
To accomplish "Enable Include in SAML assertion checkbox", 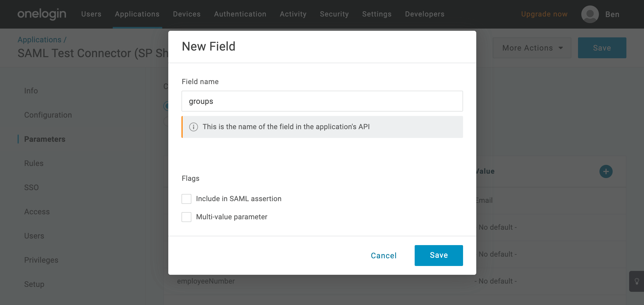I will 186,199.
